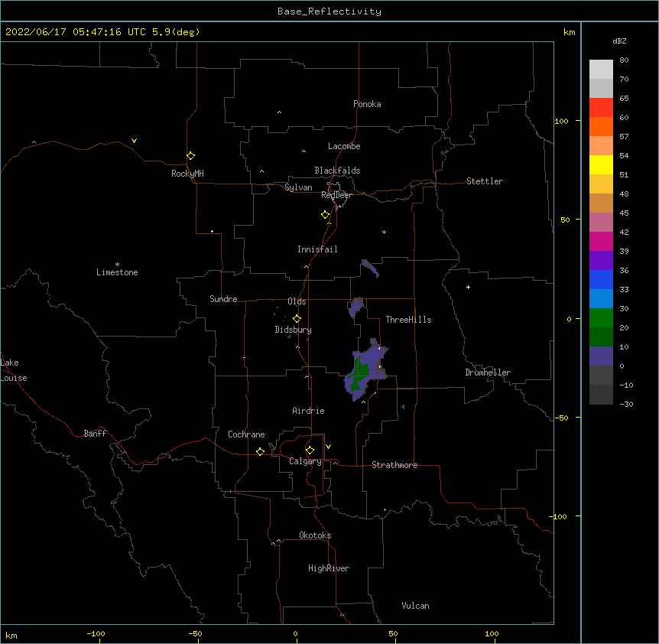Click the yellow diamond marker below RedDeer
This screenshot has height=644, width=659.
point(325,215)
